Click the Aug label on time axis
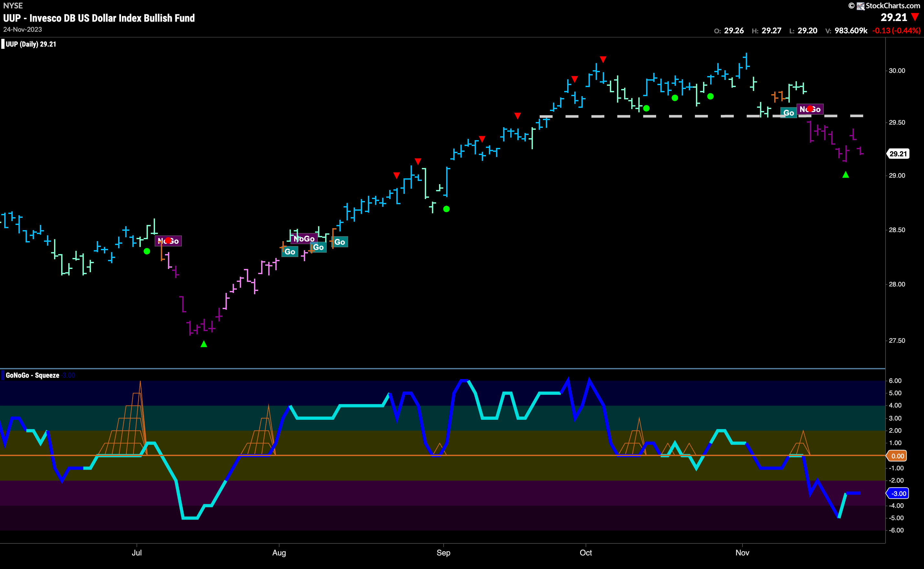 point(279,552)
